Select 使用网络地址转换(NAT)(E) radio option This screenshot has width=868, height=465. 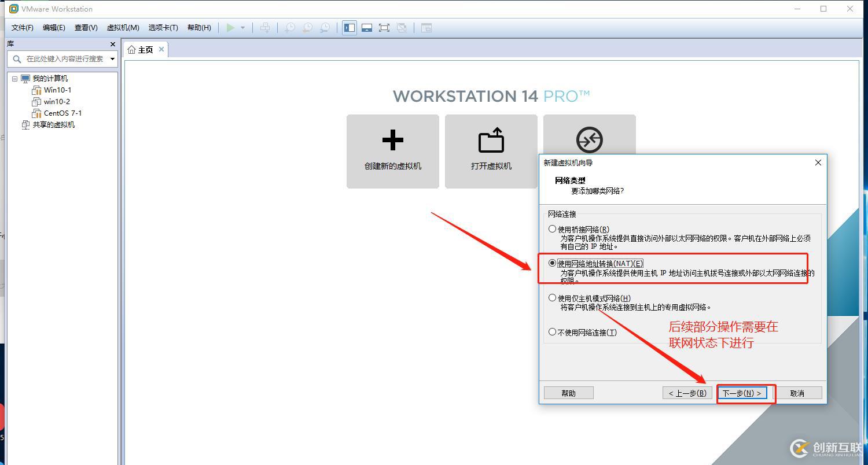point(553,263)
